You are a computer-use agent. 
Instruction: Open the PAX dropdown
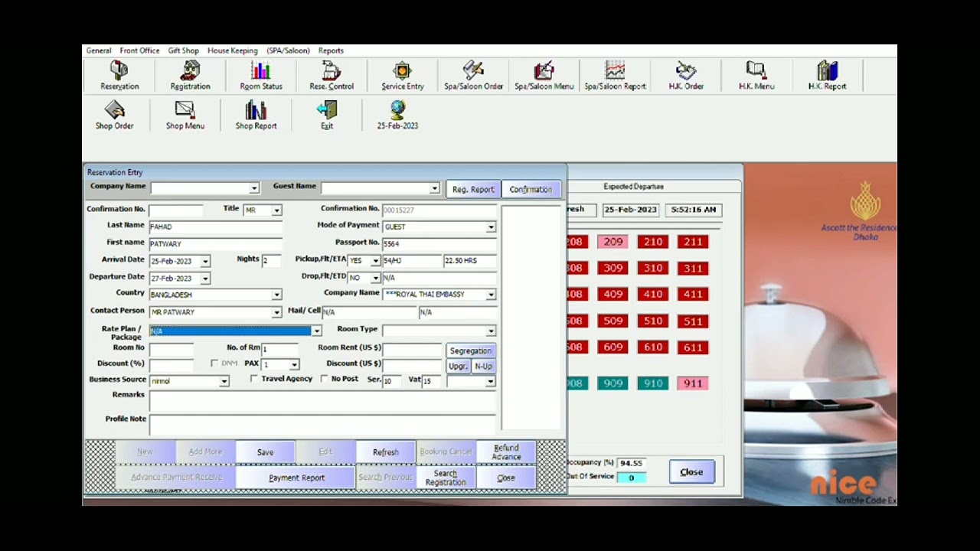294,364
